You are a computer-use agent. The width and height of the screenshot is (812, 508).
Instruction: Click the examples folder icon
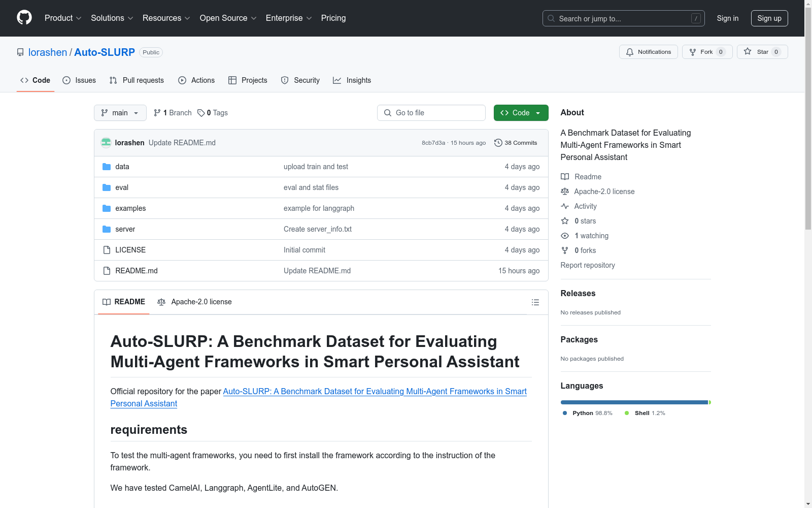coord(107,208)
